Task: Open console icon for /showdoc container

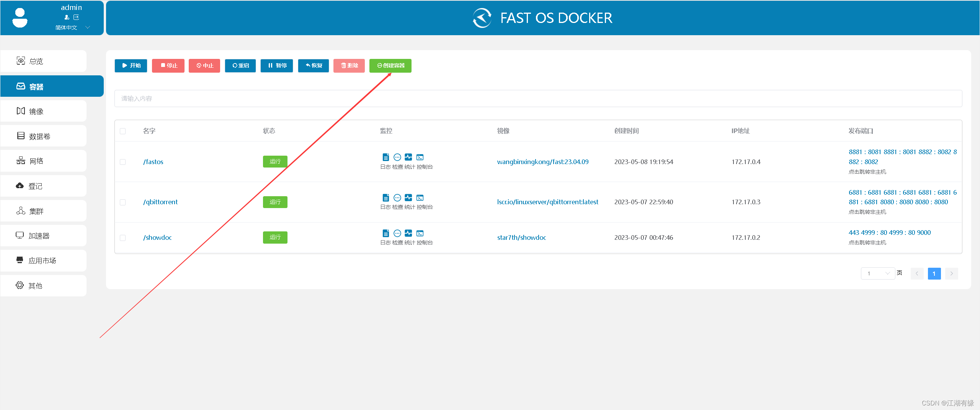Action: [420, 233]
